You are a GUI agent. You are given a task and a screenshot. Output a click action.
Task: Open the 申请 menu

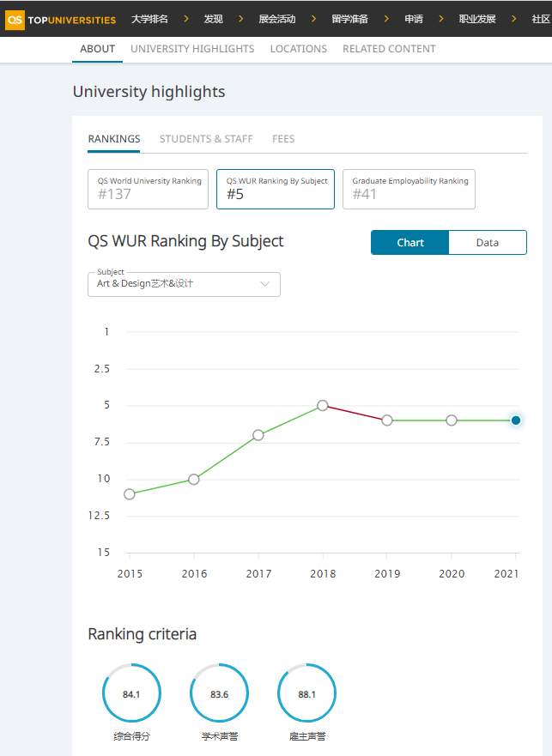click(x=414, y=19)
